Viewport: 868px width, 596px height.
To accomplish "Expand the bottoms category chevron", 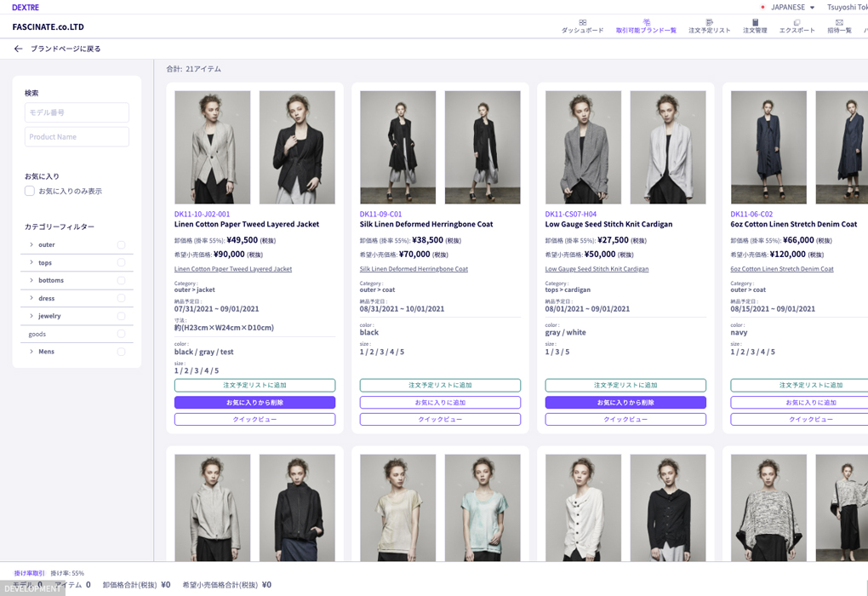I will 31,280.
